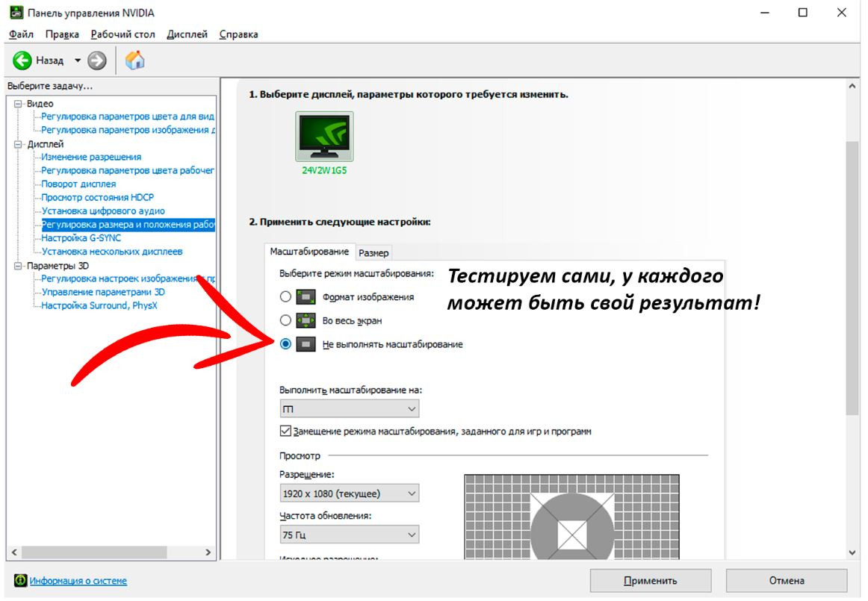Open the Разрешение 1920 x 1080 dropdown
Image resolution: width=868 pixels, height=601 pixels.
pos(349,493)
